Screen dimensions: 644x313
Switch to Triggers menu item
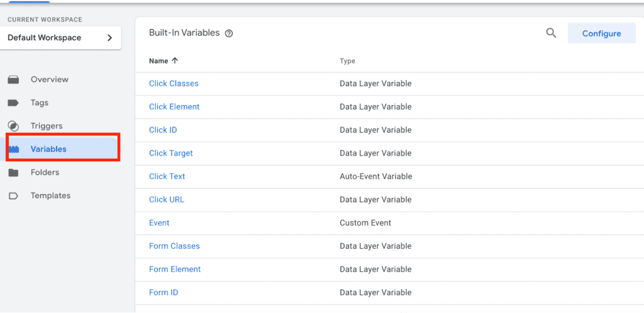tap(47, 126)
